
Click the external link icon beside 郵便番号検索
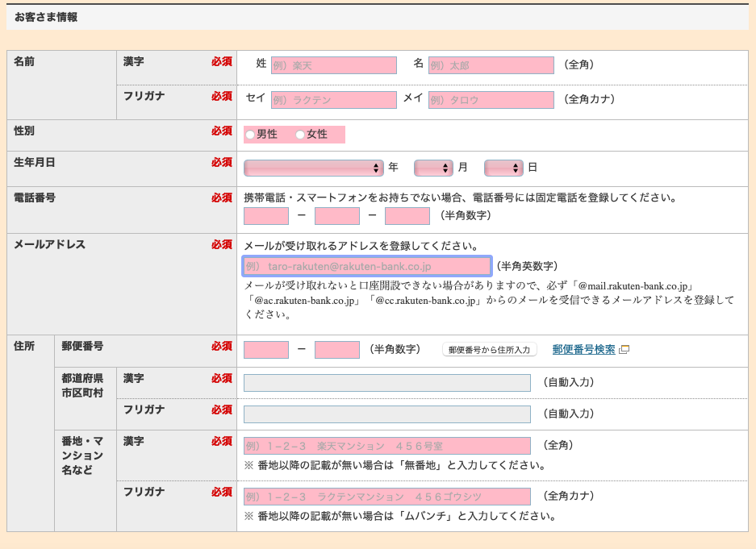(624, 350)
